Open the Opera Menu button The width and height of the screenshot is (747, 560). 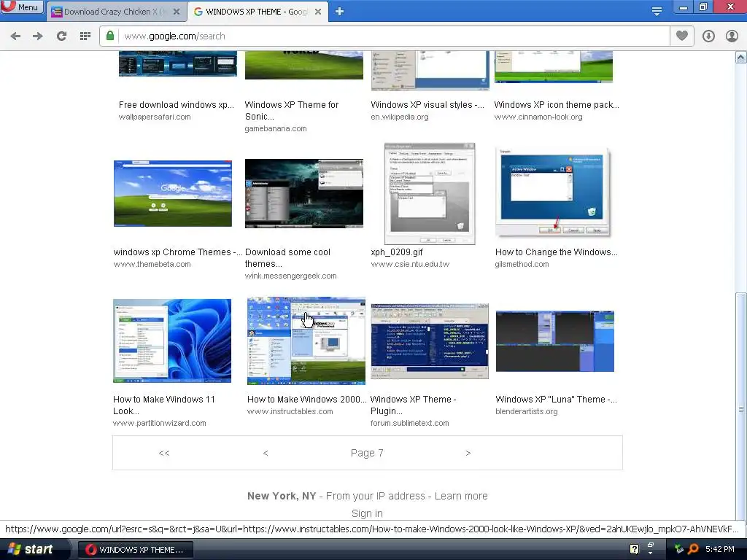(22, 7)
